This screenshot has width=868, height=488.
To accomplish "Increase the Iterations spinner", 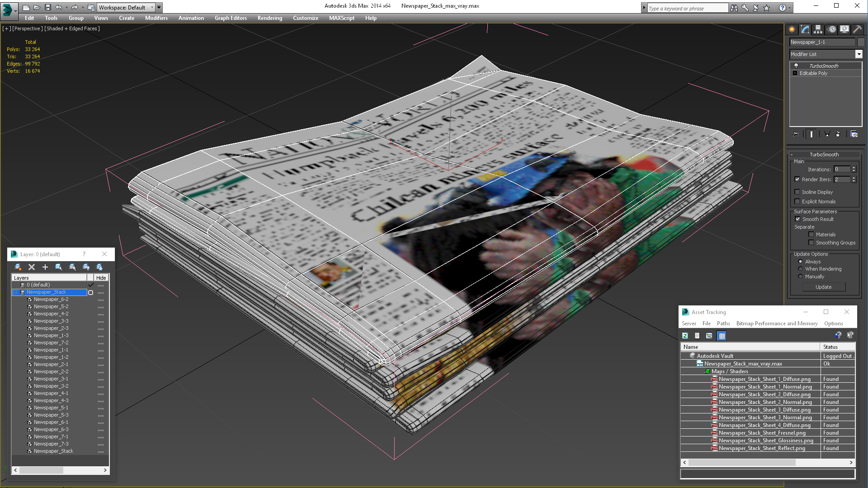I will [x=854, y=168].
